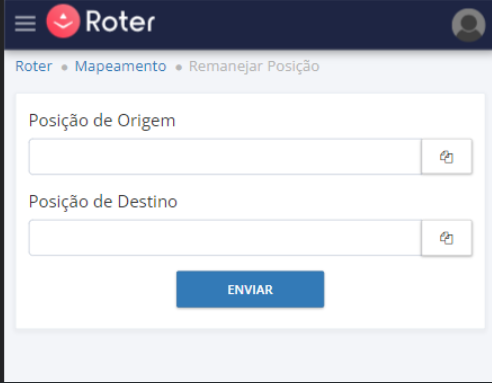
Task: Click empty space in the dark header bar
Action: point(300,24)
